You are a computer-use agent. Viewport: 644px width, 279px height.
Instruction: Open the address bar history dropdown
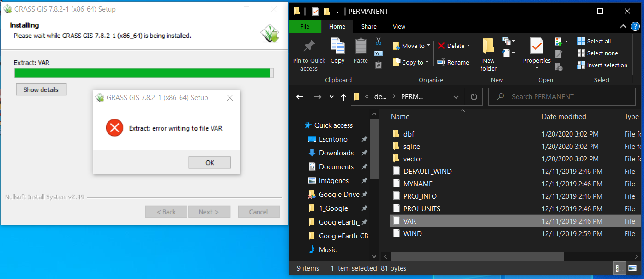(456, 97)
